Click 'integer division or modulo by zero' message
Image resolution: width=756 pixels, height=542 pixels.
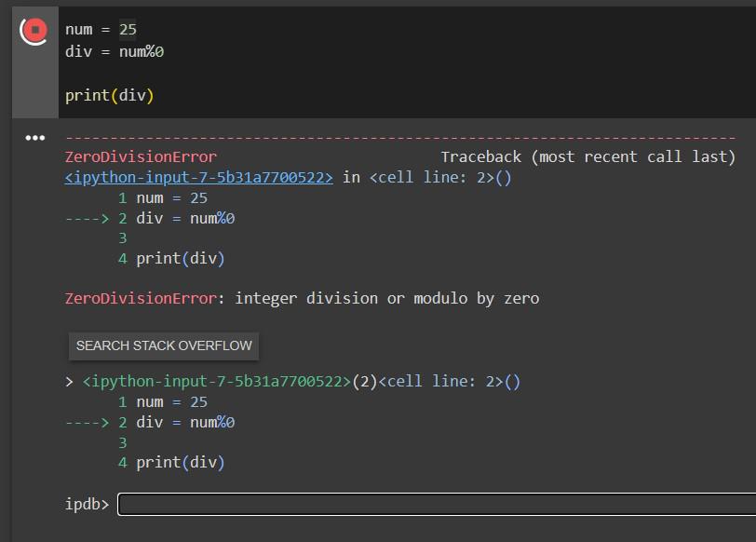[x=387, y=299]
